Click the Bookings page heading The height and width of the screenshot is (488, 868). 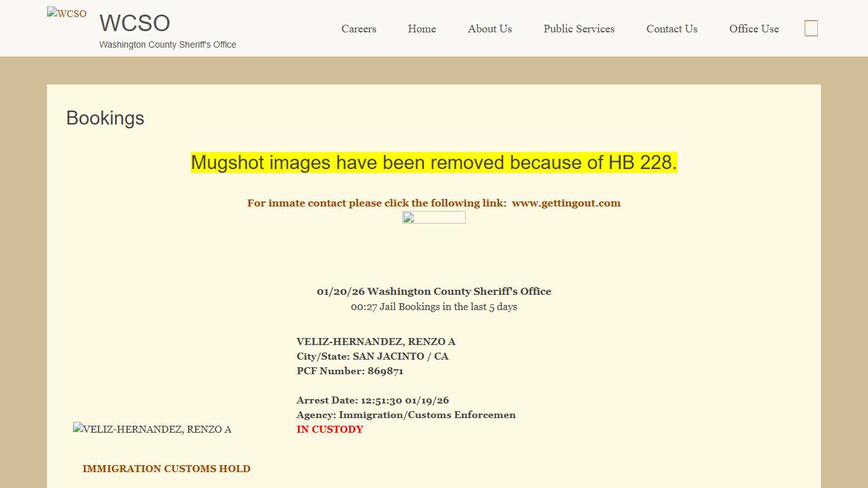pos(105,118)
